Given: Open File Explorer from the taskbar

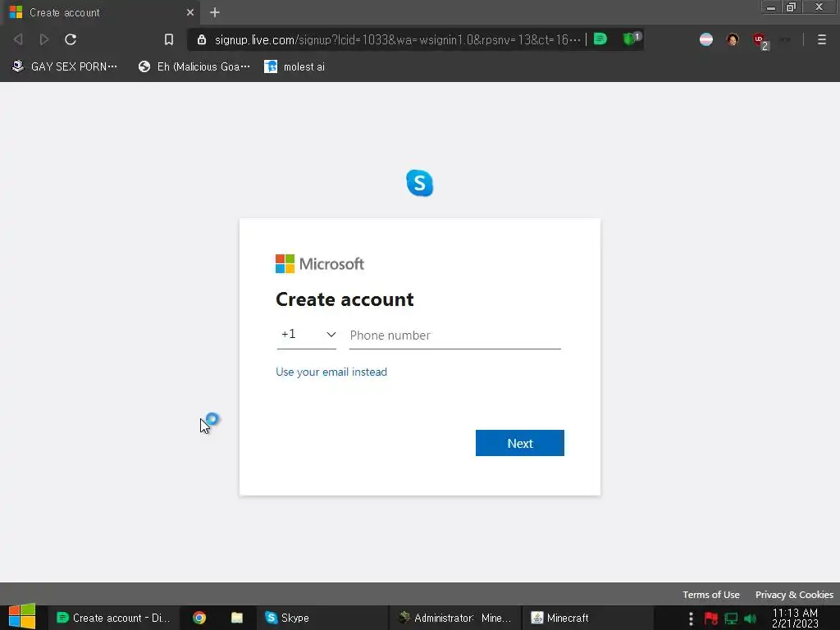Looking at the screenshot, I should pos(237,618).
